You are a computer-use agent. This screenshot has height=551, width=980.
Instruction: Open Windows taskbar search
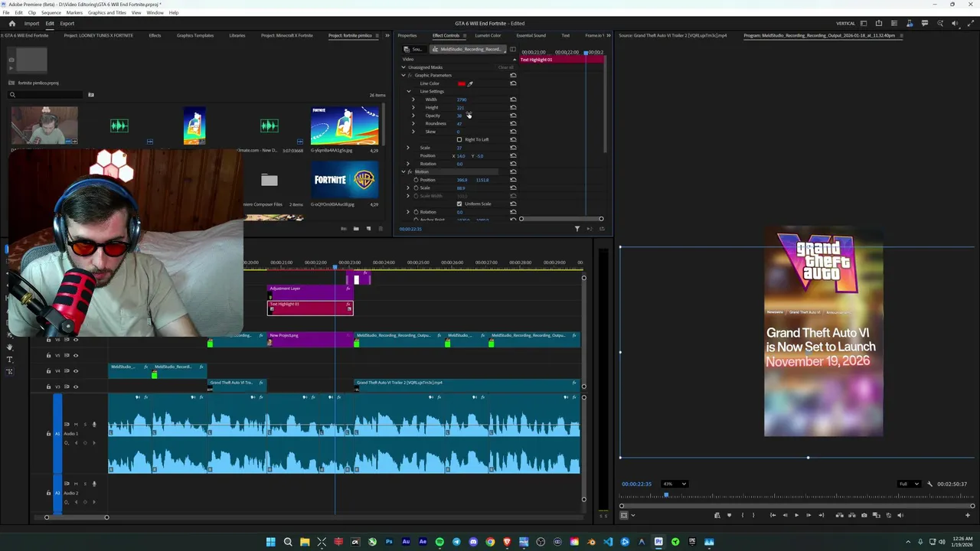288,542
